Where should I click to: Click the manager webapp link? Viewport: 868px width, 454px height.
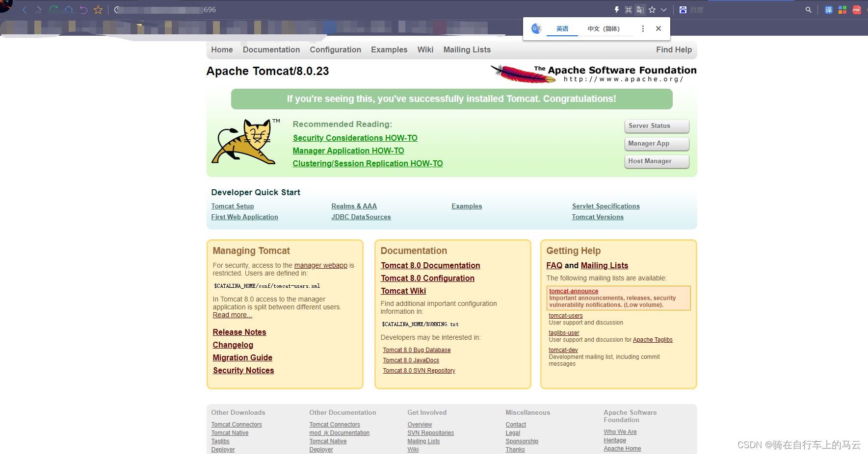click(x=321, y=265)
